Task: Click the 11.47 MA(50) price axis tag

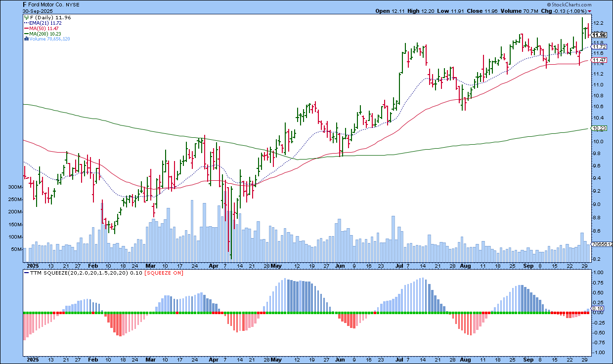Action: [599, 60]
